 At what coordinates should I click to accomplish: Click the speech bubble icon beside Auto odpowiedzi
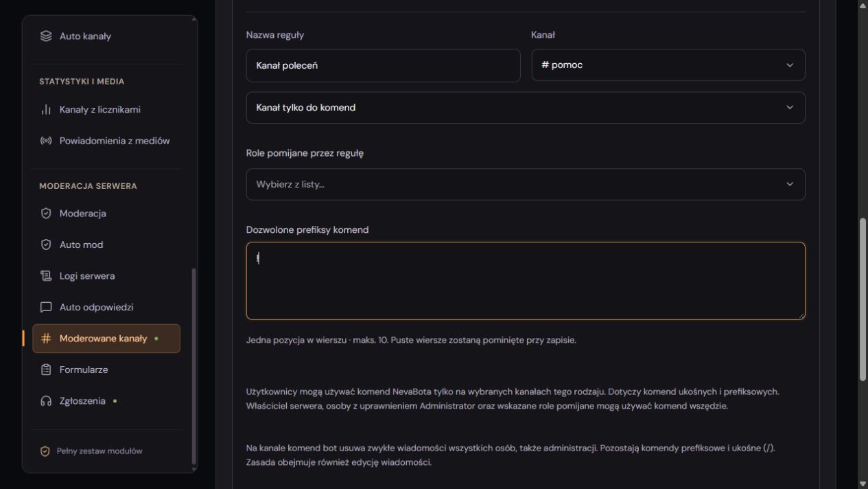click(46, 307)
